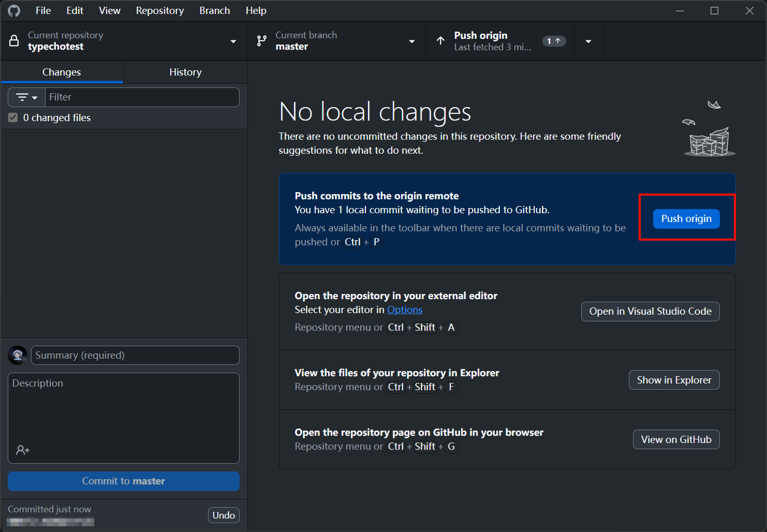Expand the Current repository dropdown

(x=233, y=41)
